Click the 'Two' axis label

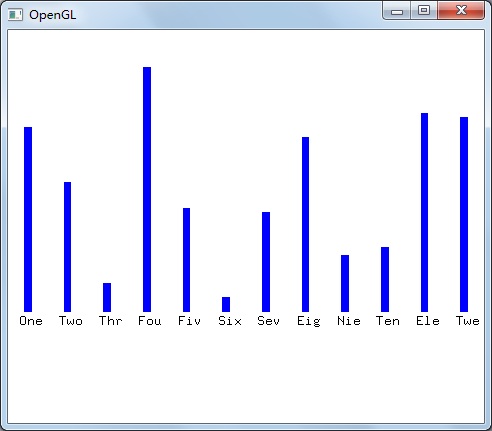71,321
